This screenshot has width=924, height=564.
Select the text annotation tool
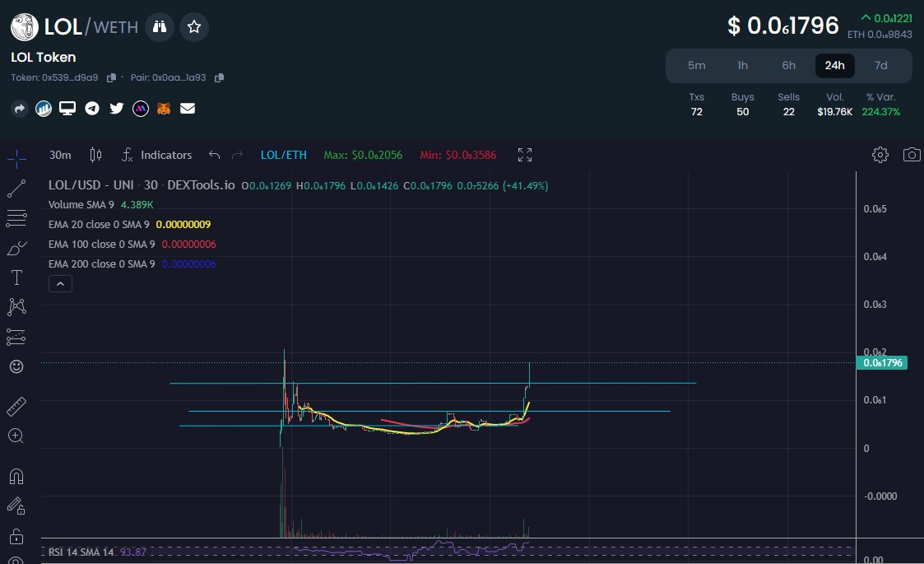(16, 277)
